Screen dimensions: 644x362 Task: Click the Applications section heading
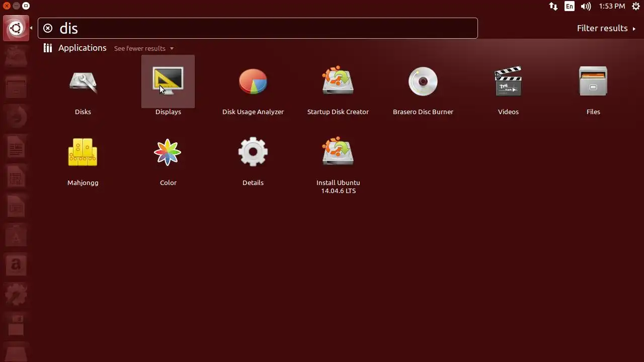coord(83,48)
